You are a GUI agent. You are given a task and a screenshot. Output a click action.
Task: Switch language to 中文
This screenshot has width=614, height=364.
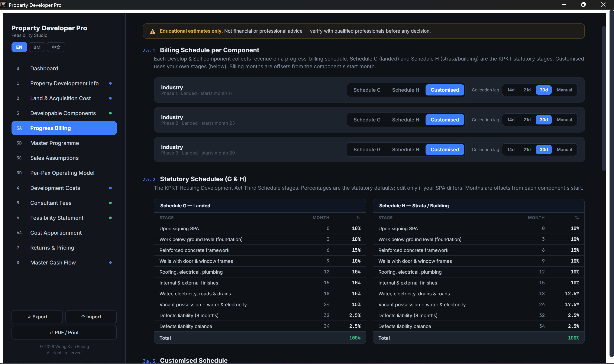[56, 47]
